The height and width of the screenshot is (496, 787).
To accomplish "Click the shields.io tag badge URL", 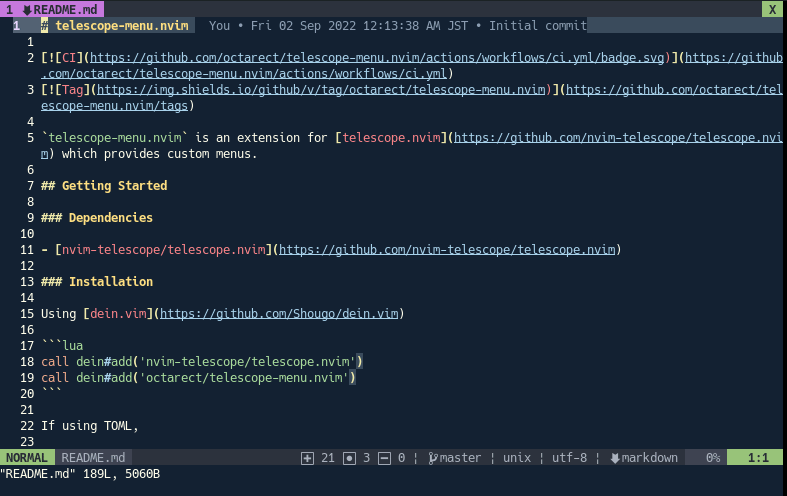I will click(x=321, y=90).
